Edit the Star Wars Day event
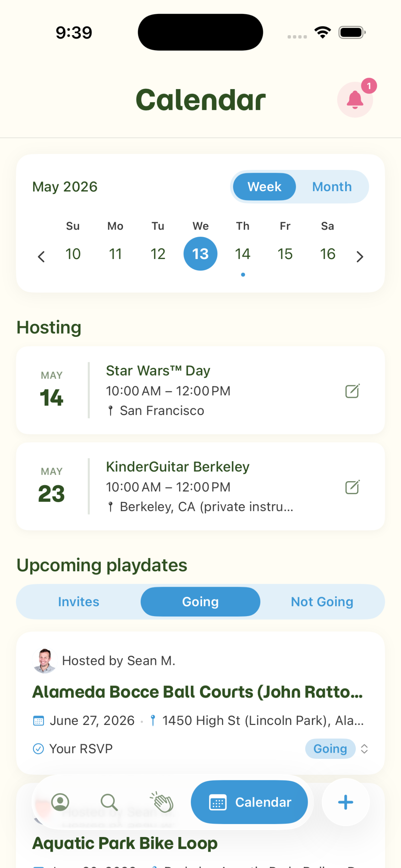 353,391
